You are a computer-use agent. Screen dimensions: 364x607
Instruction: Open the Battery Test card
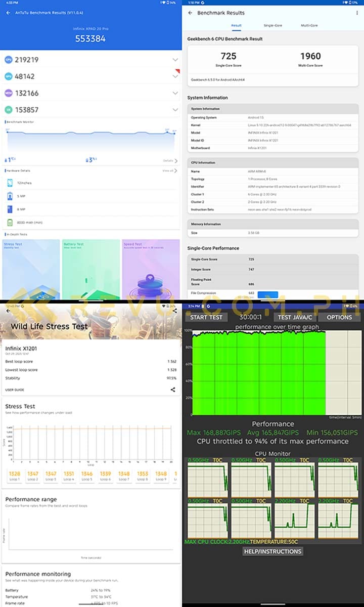pyautogui.click(x=91, y=268)
